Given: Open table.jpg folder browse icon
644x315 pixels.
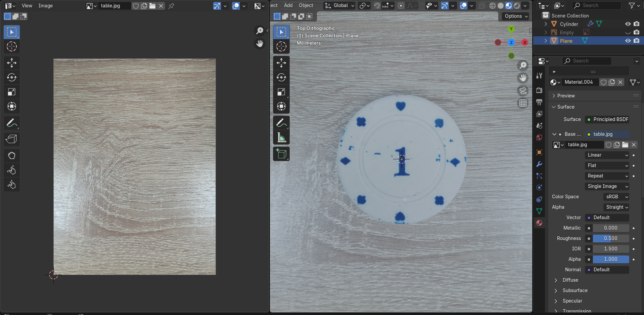Looking at the screenshot, I should pyautogui.click(x=625, y=145).
